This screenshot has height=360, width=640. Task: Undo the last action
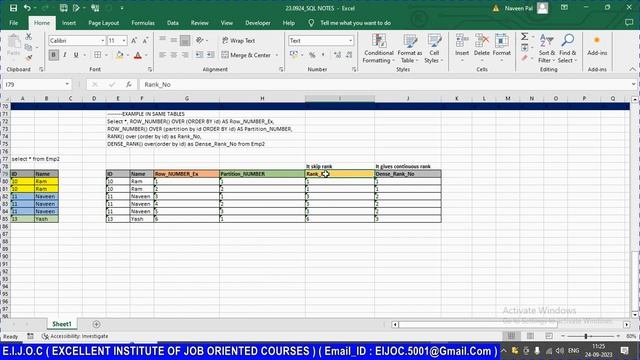tap(27, 8)
